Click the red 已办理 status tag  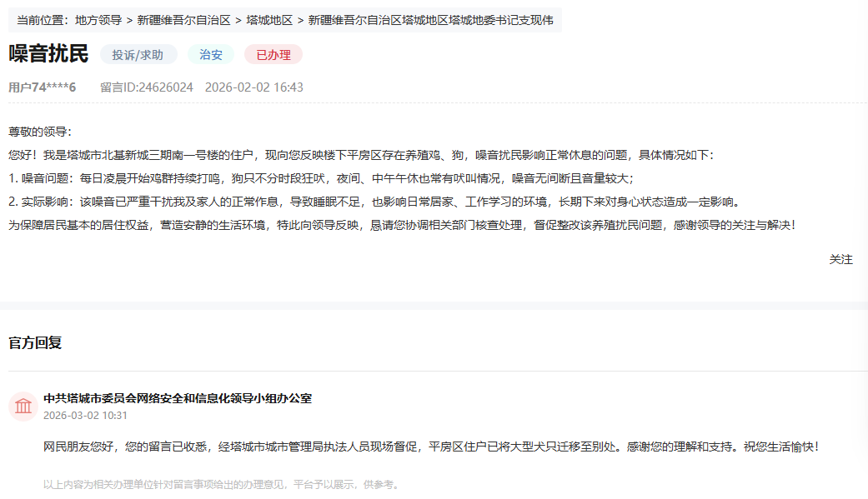point(273,55)
